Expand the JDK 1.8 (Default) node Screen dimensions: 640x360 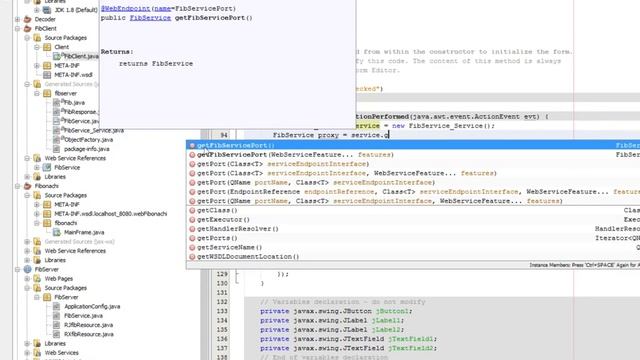pos(37,10)
